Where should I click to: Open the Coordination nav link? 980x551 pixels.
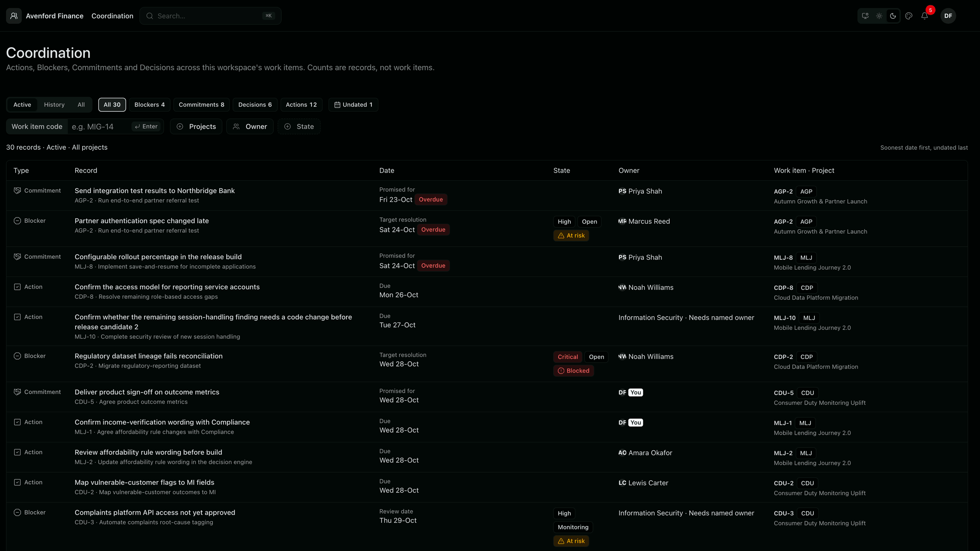(x=112, y=16)
